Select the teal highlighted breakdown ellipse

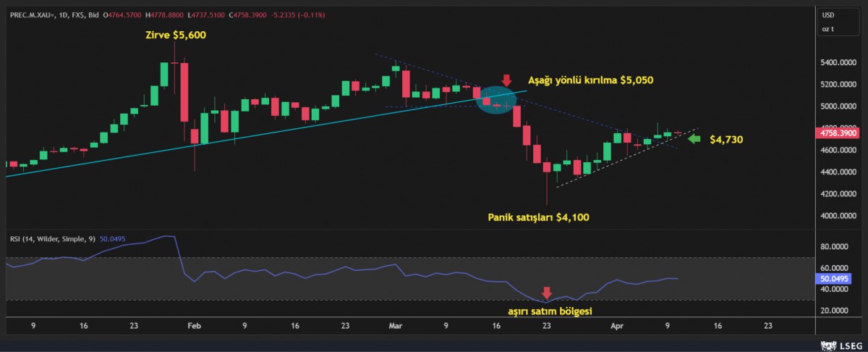[495, 100]
